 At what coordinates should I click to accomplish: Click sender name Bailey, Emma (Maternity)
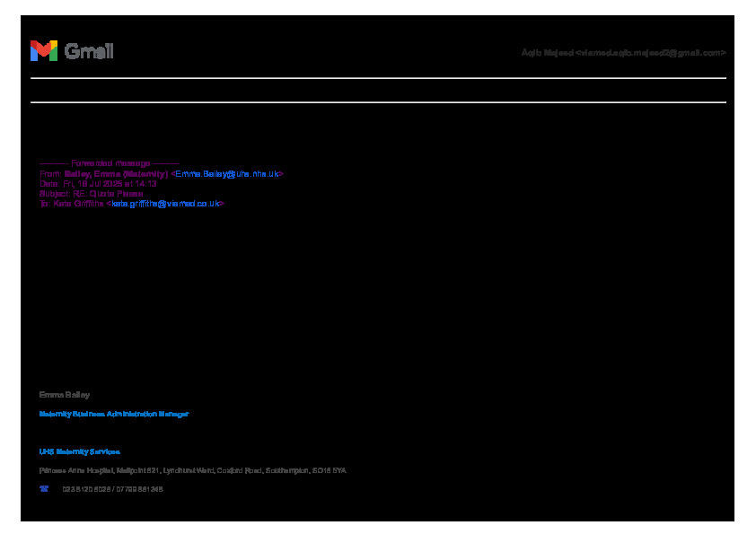116,173
